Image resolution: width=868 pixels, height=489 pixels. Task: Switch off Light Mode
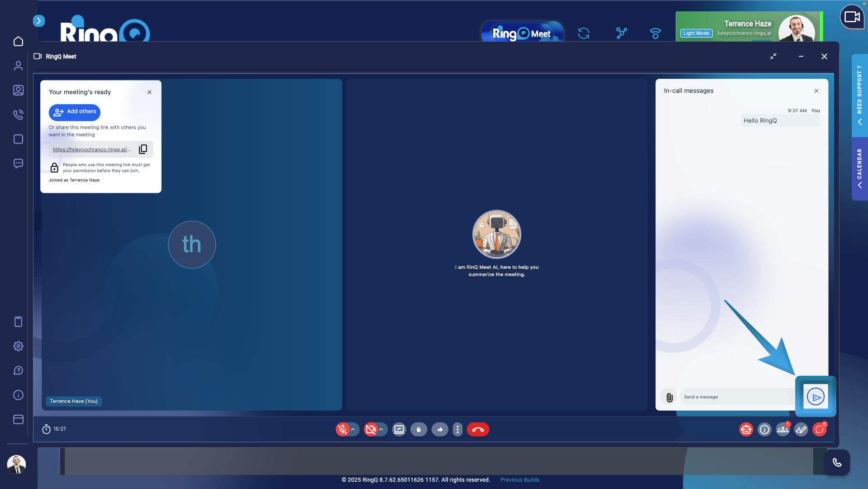click(696, 33)
